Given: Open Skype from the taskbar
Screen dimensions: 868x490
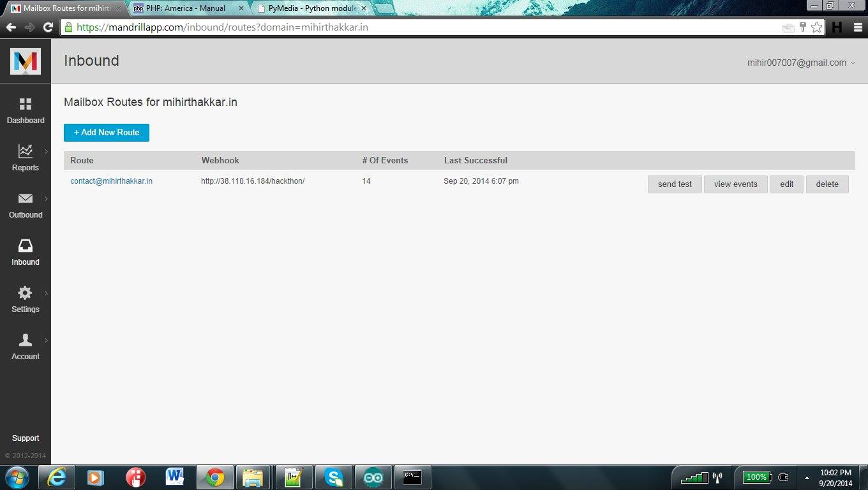Looking at the screenshot, I should click(333, 477).
